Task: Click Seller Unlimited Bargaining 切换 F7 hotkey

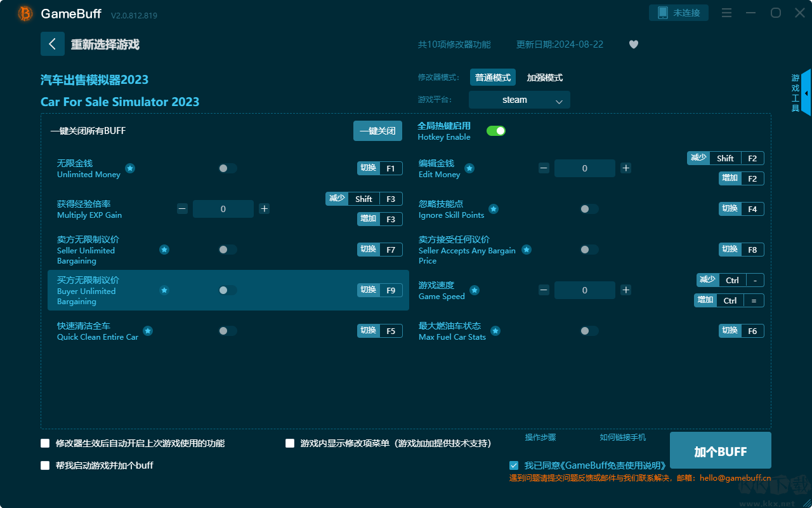Action: (380, 250)
